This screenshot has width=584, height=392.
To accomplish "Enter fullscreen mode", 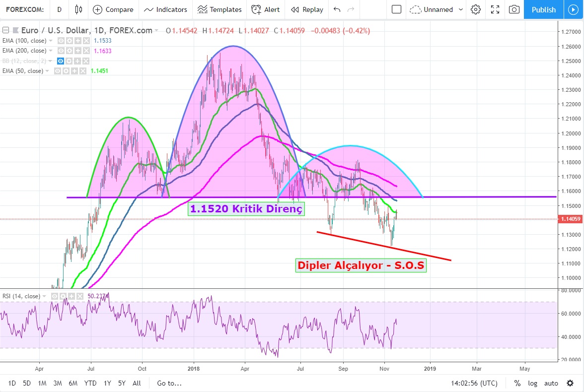I will pos(495,9).
